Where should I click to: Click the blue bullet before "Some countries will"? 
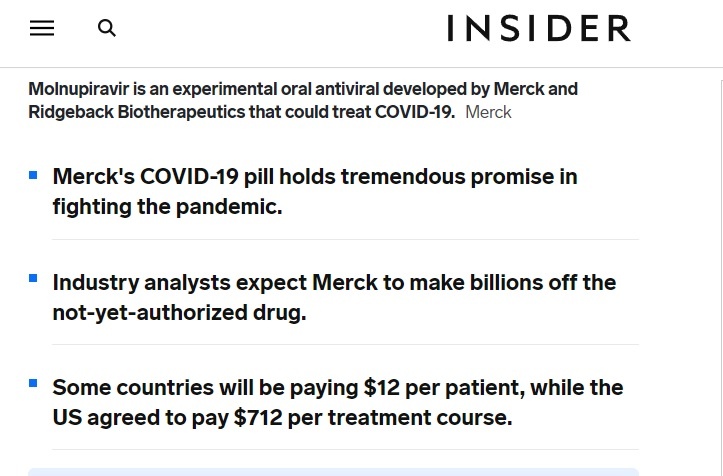[33, 383]
